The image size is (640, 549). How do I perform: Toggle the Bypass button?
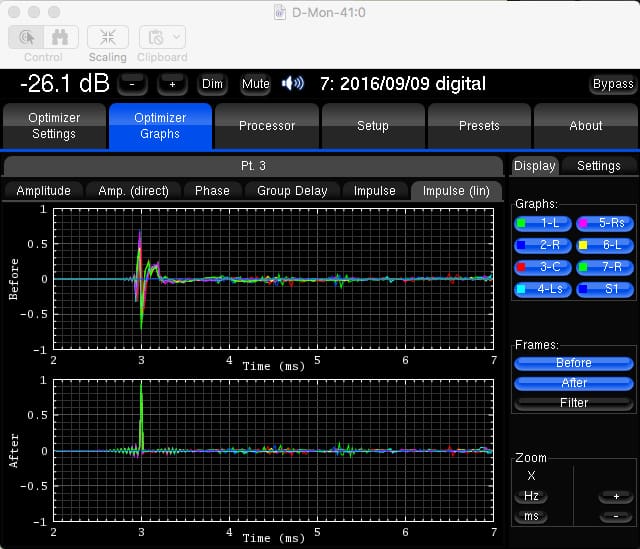point(613,84)
